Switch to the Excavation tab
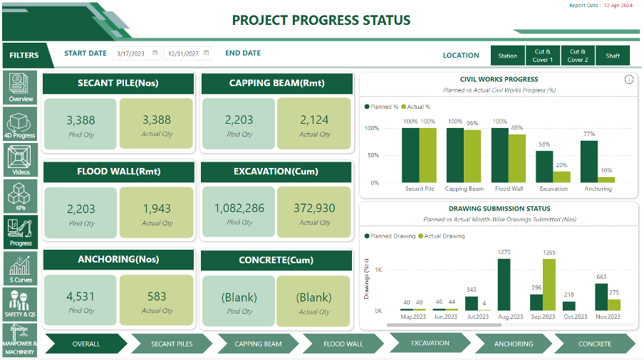644x360 pixels. tap(430, 343)
